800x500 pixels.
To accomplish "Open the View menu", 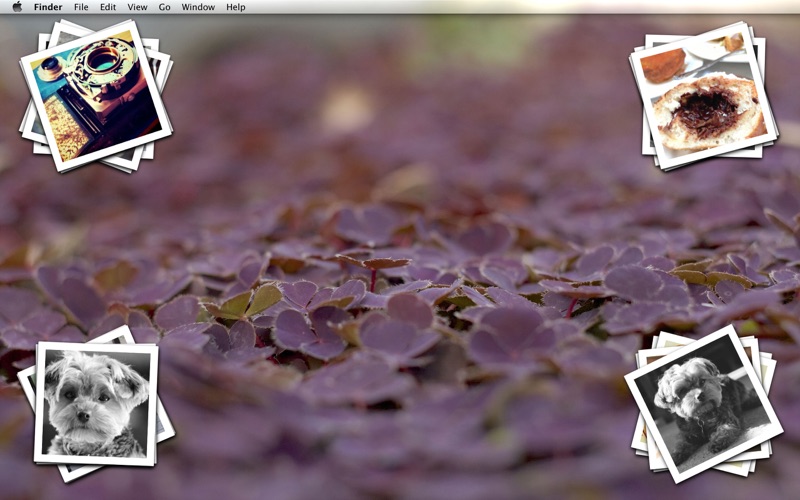I will click(x=137, y=7).
